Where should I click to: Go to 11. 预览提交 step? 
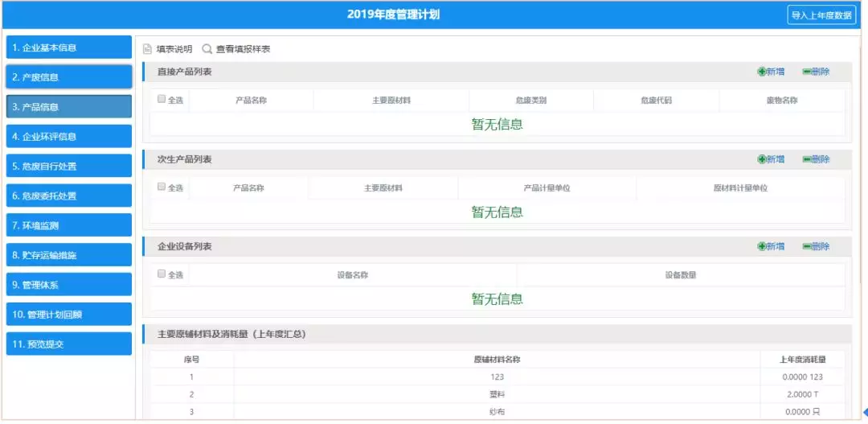click(68, 344)
